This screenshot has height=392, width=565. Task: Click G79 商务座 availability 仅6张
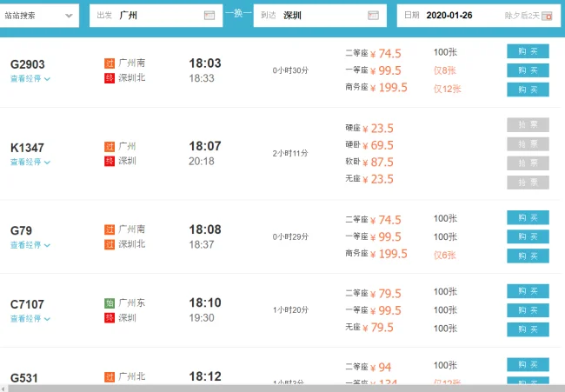click(x=445, y=256)
